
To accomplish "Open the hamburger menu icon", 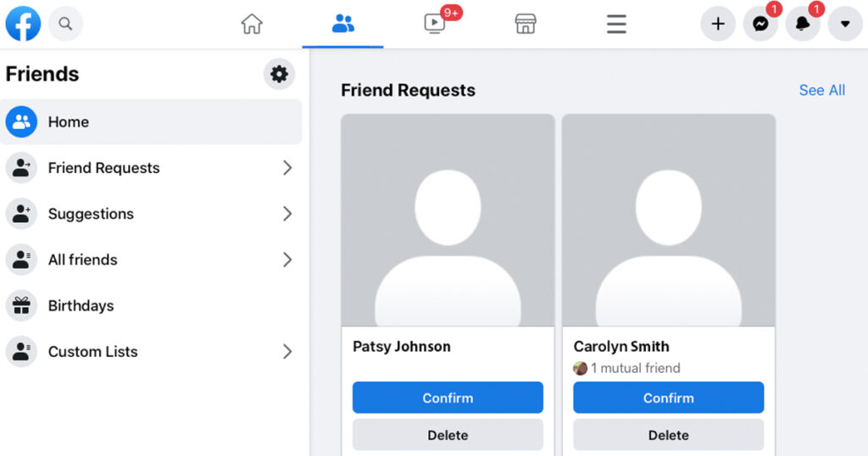I will [x=616, y=24].
